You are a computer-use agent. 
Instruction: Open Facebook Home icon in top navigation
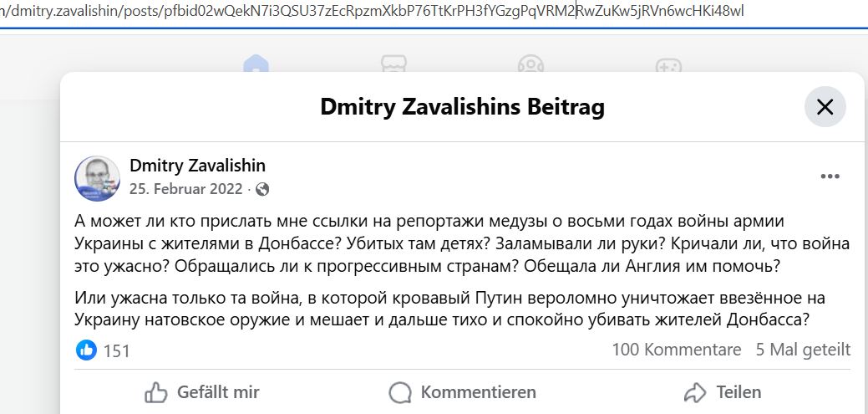coord(256,65)
